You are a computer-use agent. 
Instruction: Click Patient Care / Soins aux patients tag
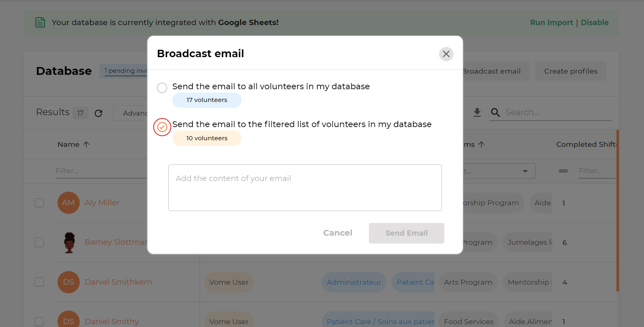[378, 320]
